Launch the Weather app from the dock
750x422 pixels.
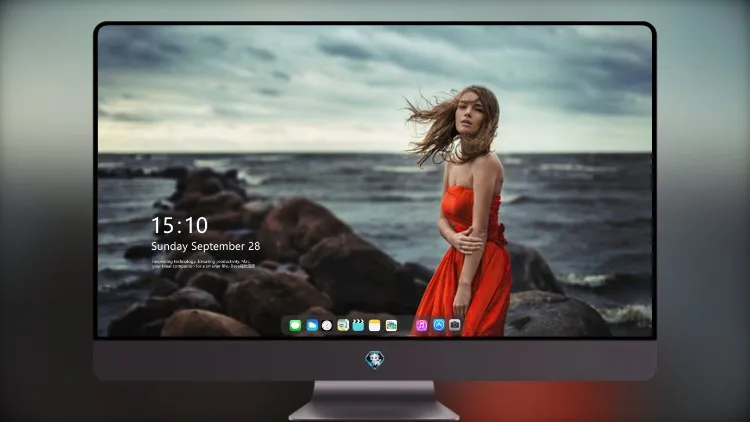(312, 325)
